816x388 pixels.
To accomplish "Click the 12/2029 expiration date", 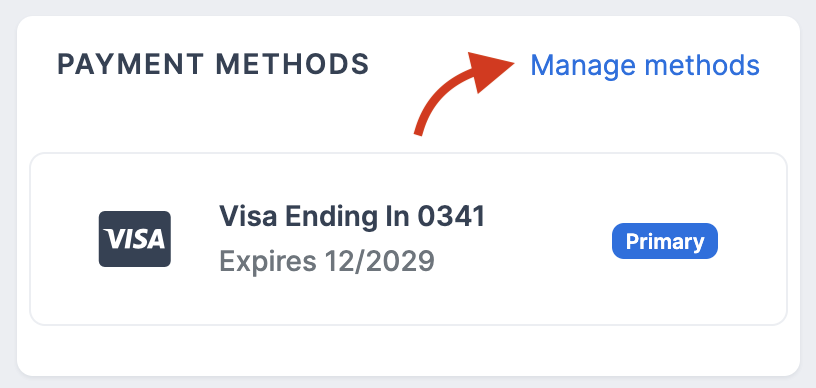I will click(x=379, y=261).
